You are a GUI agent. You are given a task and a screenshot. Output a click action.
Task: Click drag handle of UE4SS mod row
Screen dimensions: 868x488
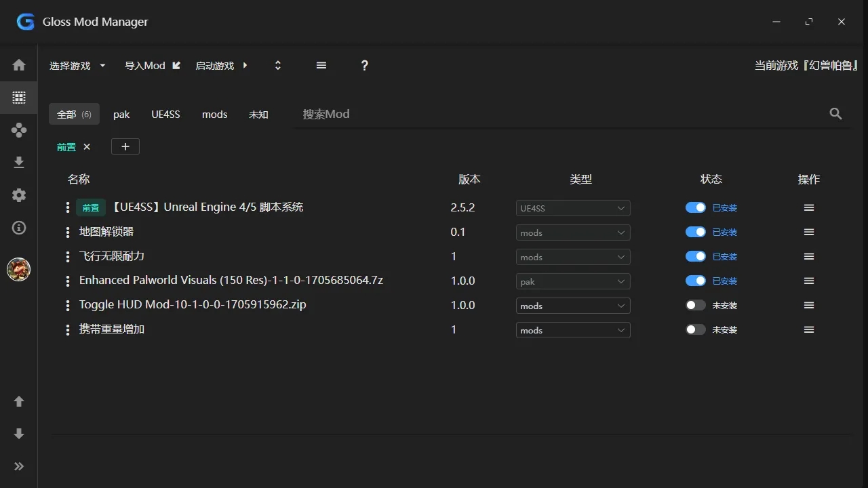[68, 208]
